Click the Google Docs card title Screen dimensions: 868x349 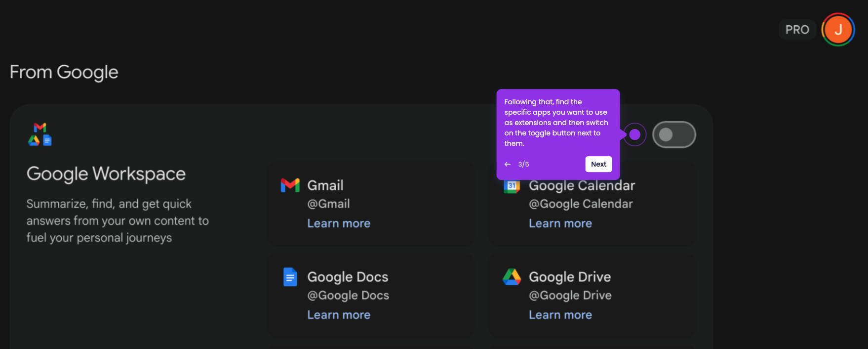348,277
